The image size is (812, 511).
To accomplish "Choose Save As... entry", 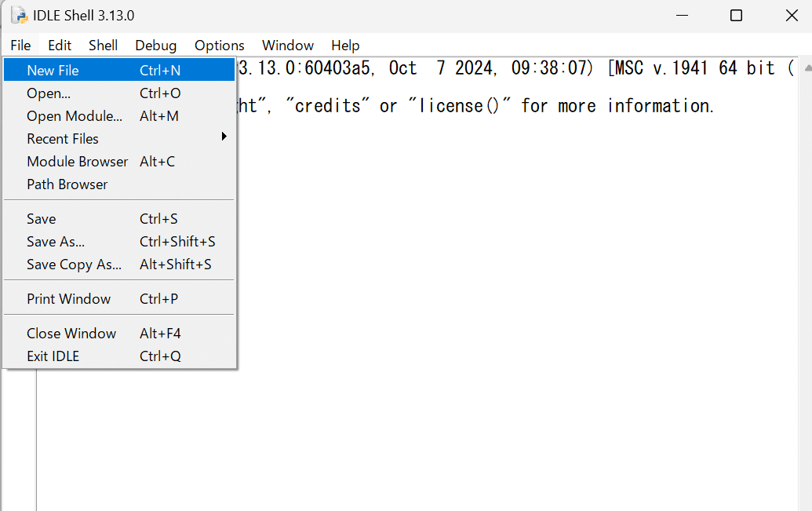I will click(119, 242).
